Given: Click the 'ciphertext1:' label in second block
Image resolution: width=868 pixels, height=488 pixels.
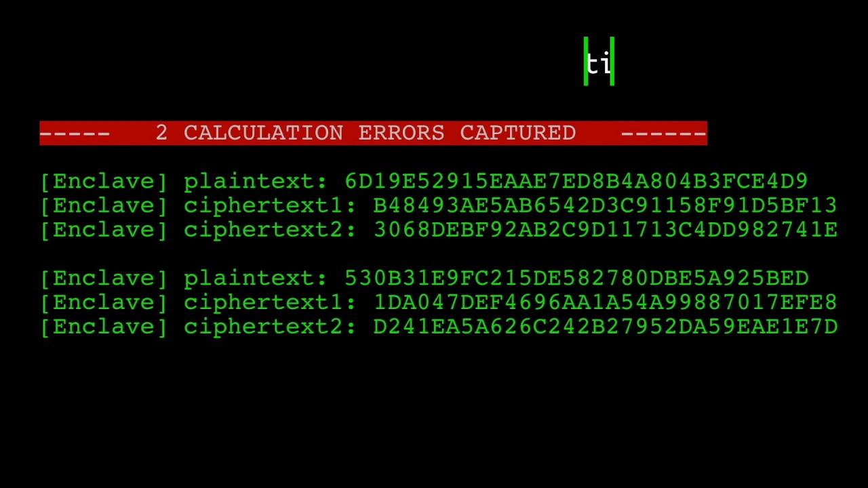Looking at the screenshot, I should [270, 303].
